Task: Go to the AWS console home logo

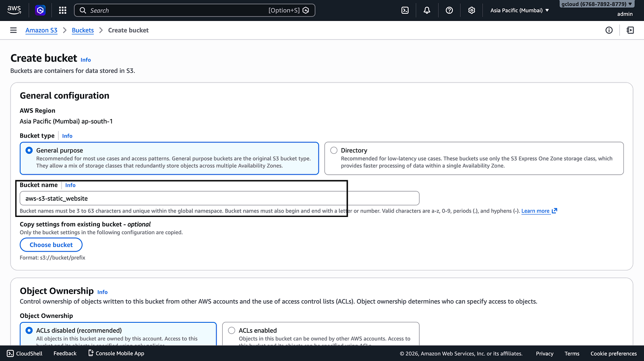Action: [x=14, y=10]
